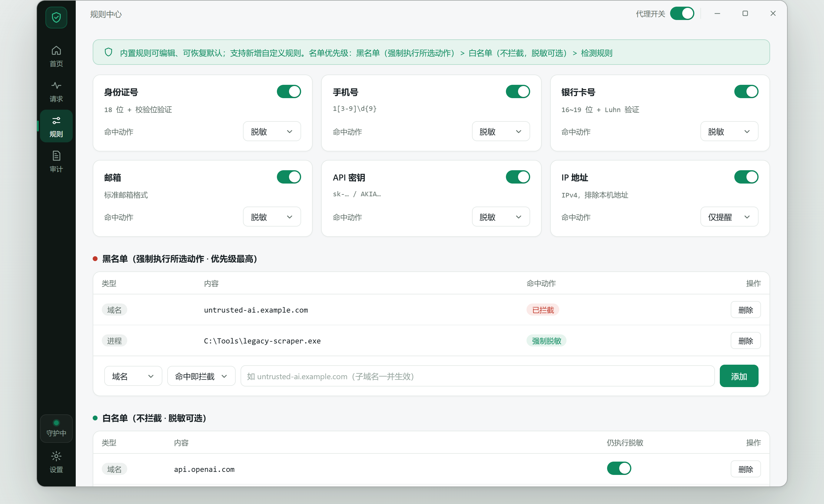
Task: Expand the 命中即拦截 action dropdown
Action: click(201, 376)
